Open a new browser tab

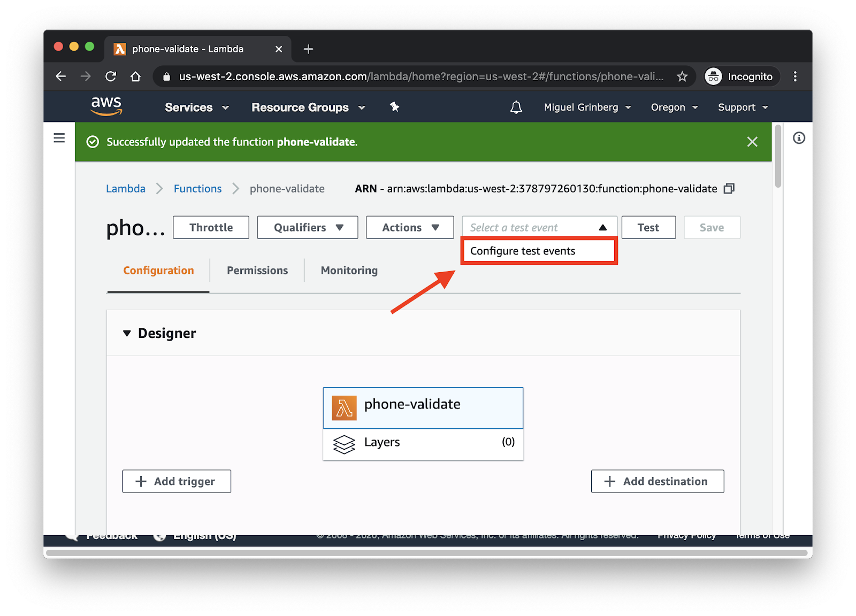pos(308,49)
